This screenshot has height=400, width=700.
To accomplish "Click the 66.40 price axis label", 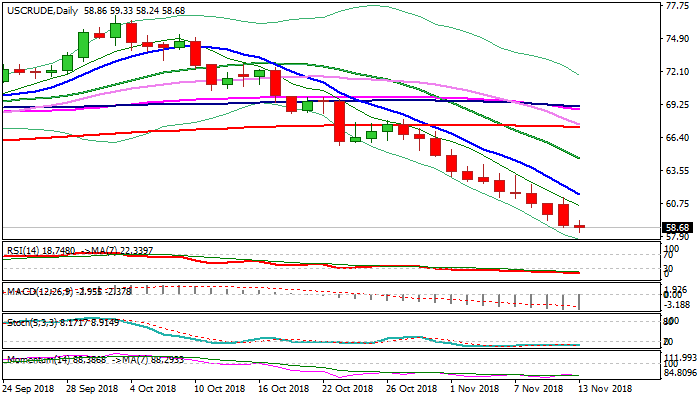I will coord(677,138).
